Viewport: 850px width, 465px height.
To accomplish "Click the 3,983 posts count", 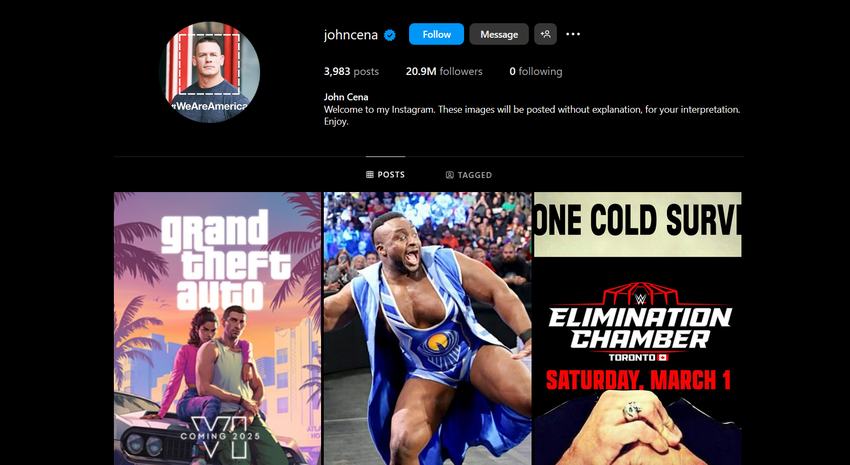I will pyautogui.click(x=351, y=72).
